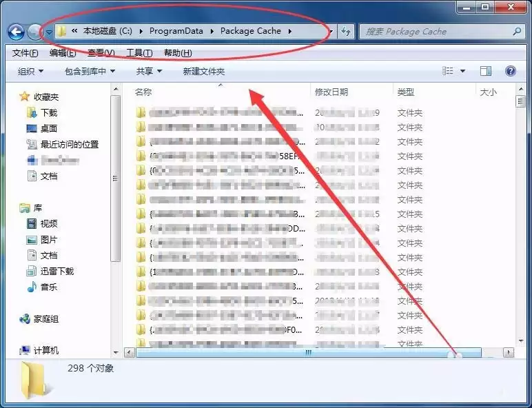The height and width of the screenshot is (408, 532).
Task: Open the address bar history dropdown
Action: 331,32
